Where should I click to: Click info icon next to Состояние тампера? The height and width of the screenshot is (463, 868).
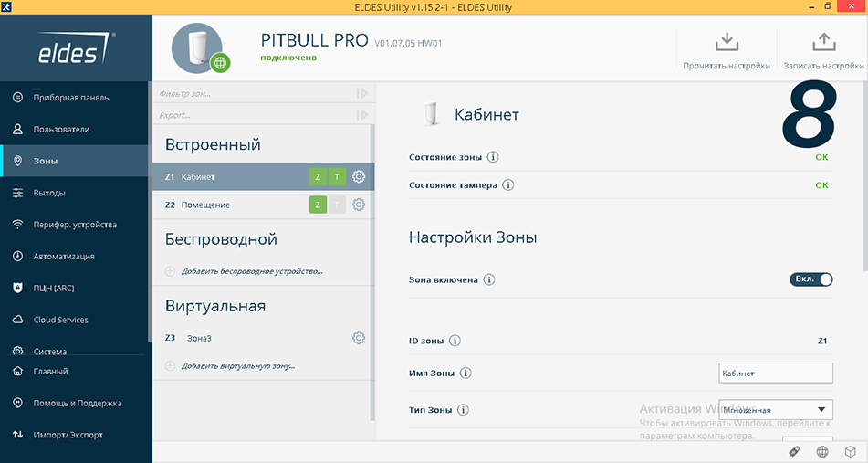point(507,185)
